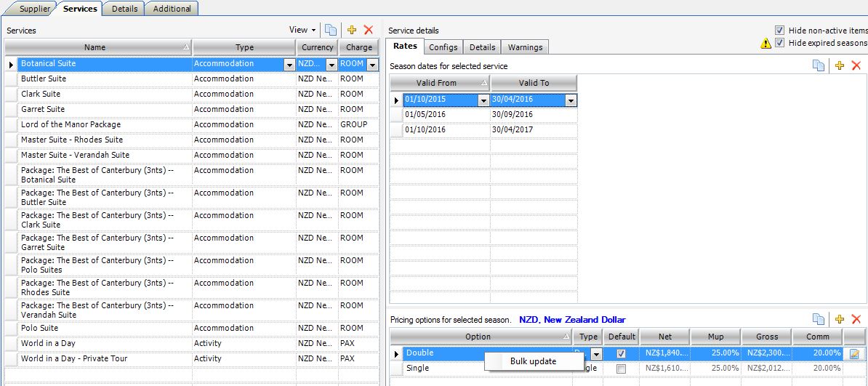Open edit icon on Double pricing row
The width and height of the screenshot is (868, 386).
coord(854,353)
